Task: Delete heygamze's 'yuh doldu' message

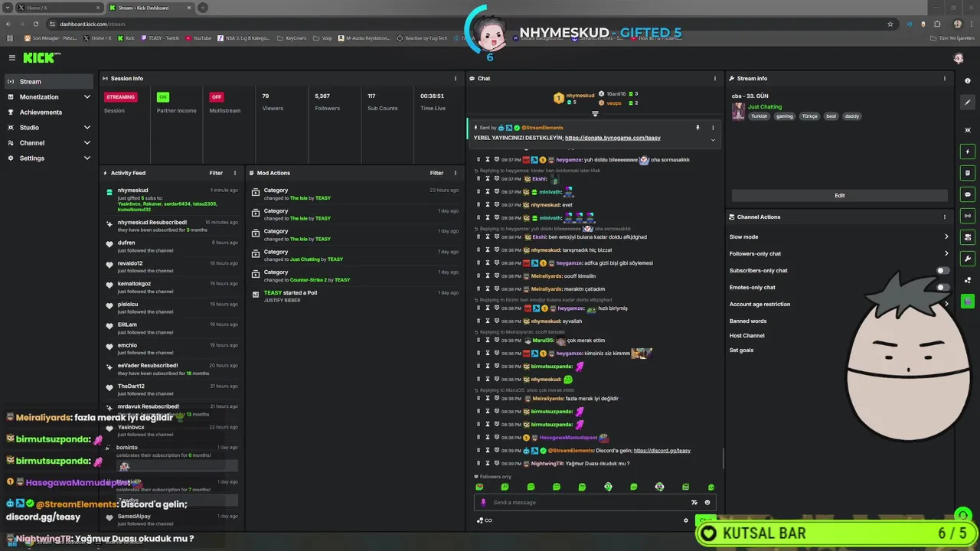Action: (479, 160)
